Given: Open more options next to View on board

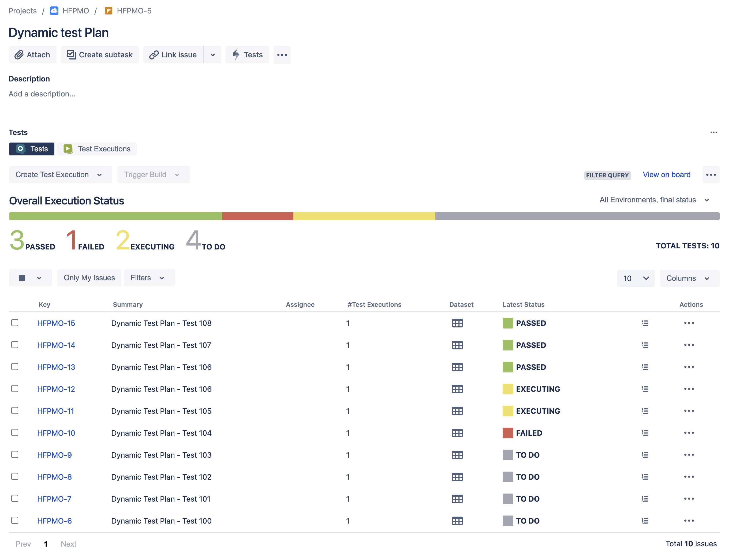Looking at the screenshot, I should [711, 175].
